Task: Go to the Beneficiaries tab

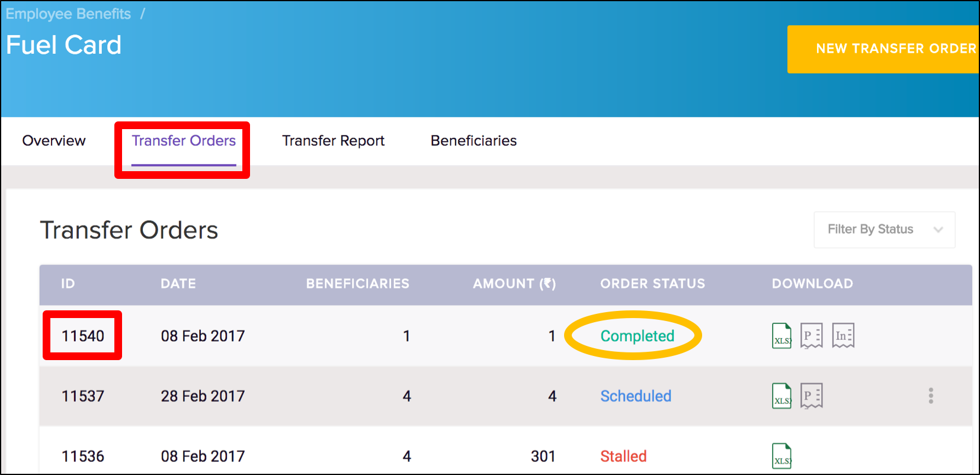Action: pyautogui.click(x=473, y=141)
